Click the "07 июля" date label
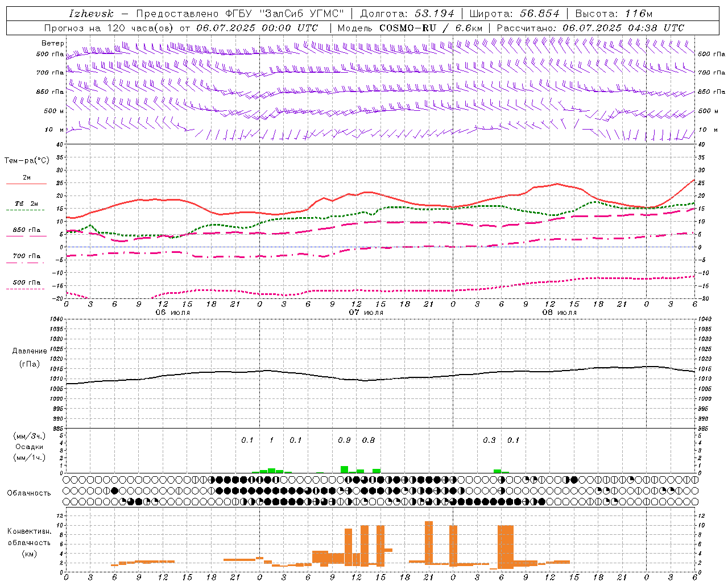The height and width of the screenshot is (582, 728). (x=366, y=313)
